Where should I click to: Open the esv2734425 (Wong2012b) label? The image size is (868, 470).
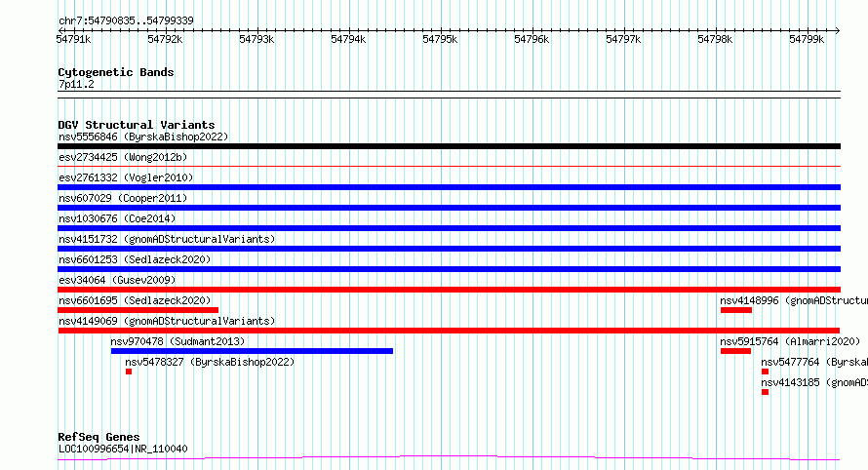coord(123,157)
